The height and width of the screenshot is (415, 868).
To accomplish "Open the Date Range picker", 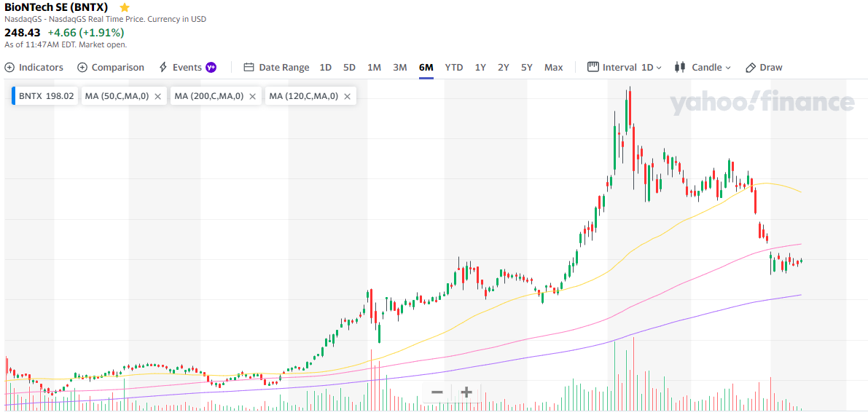I will point(277,68).
